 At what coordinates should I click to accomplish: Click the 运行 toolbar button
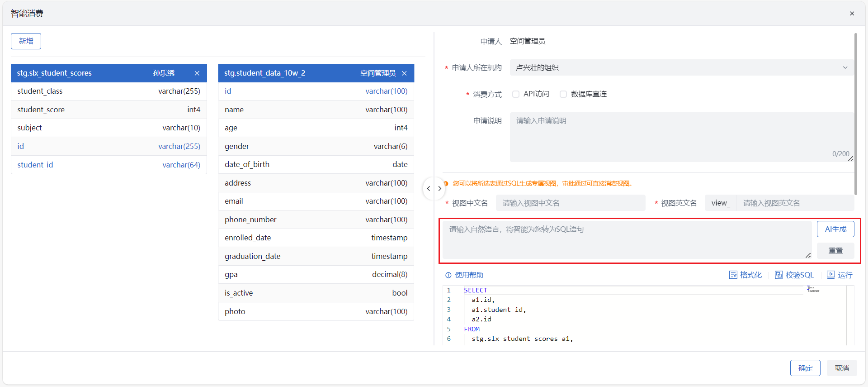840,275
